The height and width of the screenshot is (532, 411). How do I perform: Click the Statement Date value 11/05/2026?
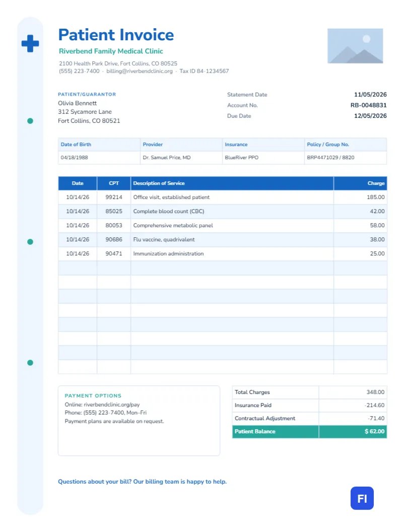(x=370, y=95)
